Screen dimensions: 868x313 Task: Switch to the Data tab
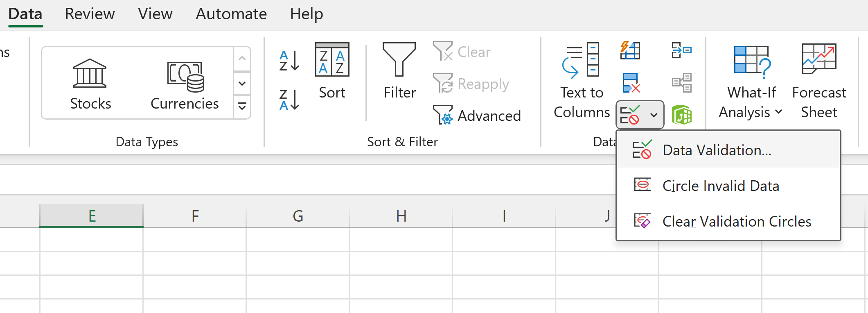tap(25, 14)
